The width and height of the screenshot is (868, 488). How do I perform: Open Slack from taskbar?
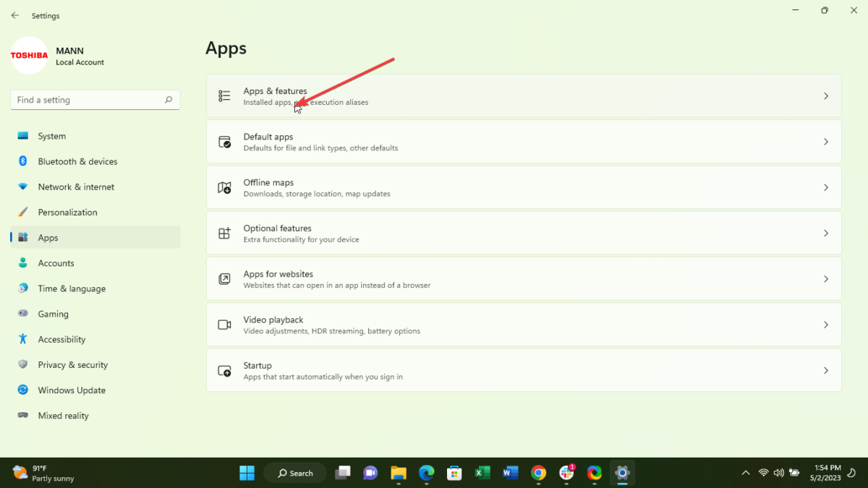pos(566,473)
